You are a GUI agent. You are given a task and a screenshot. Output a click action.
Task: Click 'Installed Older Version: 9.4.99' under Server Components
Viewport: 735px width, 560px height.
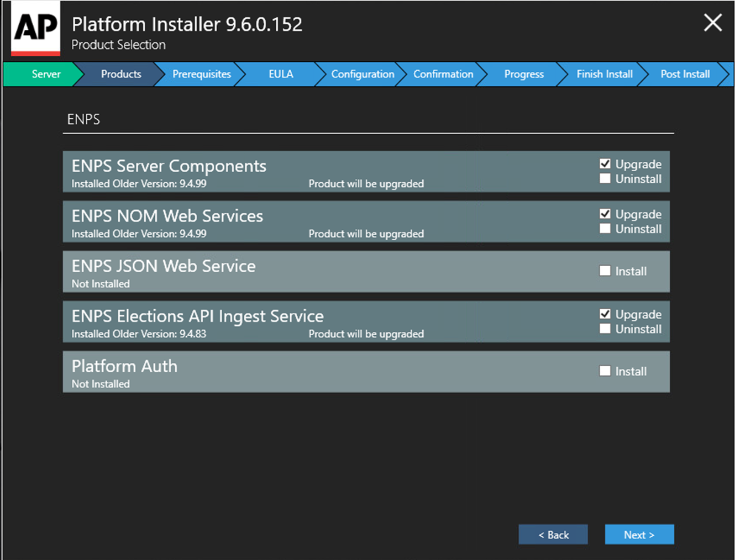tap(139, 183)
